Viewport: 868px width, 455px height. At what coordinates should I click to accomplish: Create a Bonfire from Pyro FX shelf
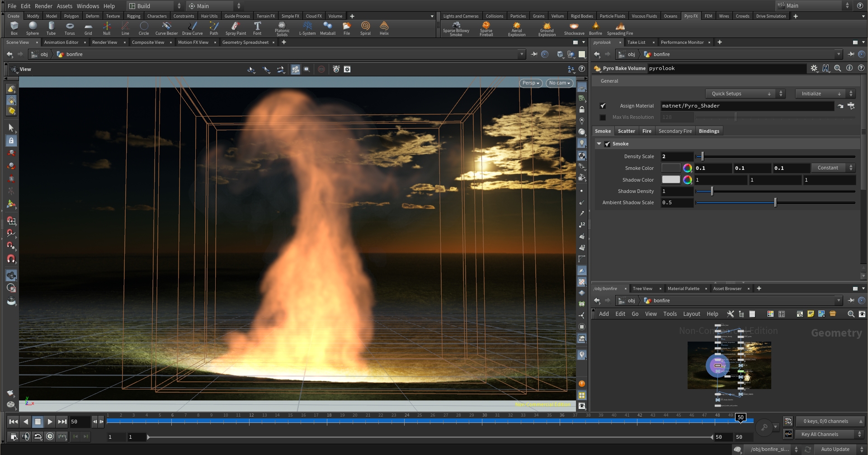tap(595, 28)
